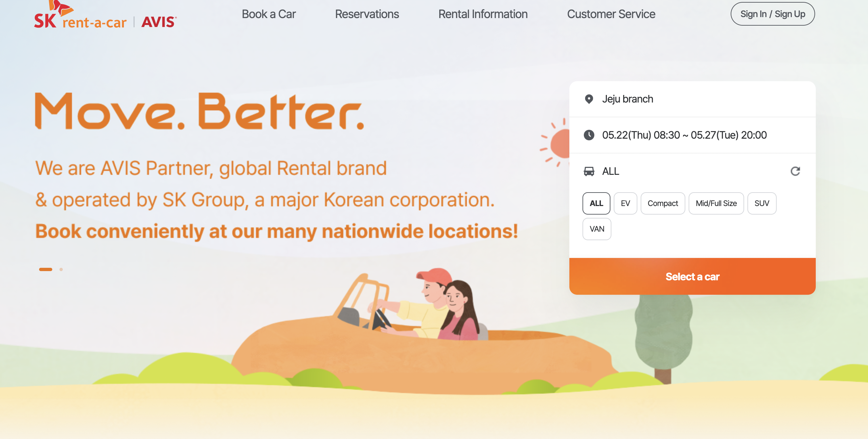Open the Jeju branch location selector
The image size is (868, 439).
(x=692, y=99)
